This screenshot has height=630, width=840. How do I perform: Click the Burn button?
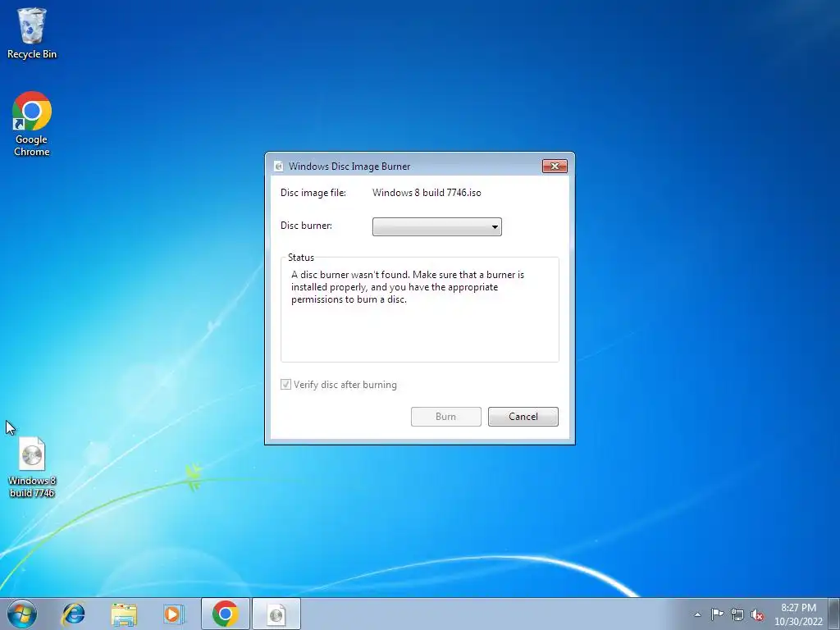pyautogui.click(x=445, y=417)
